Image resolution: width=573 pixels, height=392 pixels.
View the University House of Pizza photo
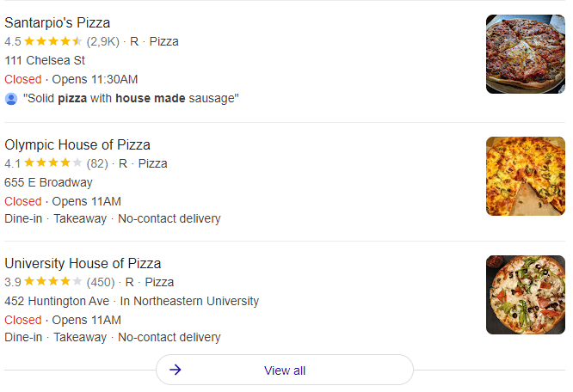point(526,295)
